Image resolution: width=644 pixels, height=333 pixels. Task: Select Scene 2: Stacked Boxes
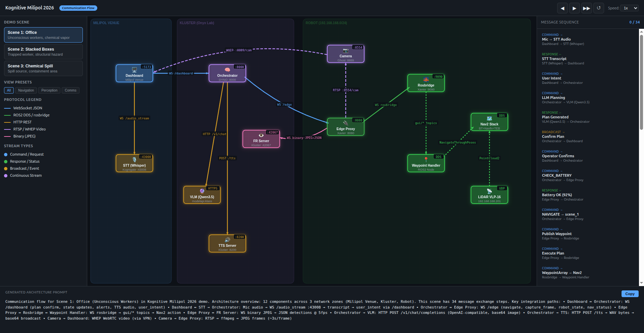pyautogui.click(x=43, y=52)
